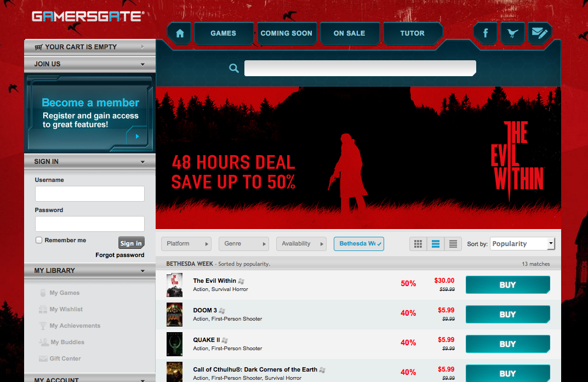Switch to detailed list view layout
The width and height of the screenshot is (588, 382).
(x=435, y=244)
